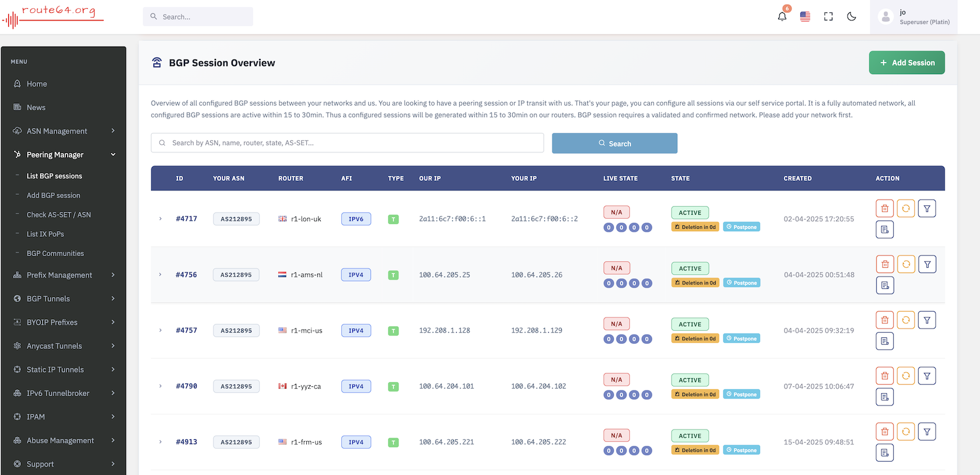The image size is (980, 475).
Task: Expand IPv6 Tunnelbroker menu
Action: click(x=64, y=393)
